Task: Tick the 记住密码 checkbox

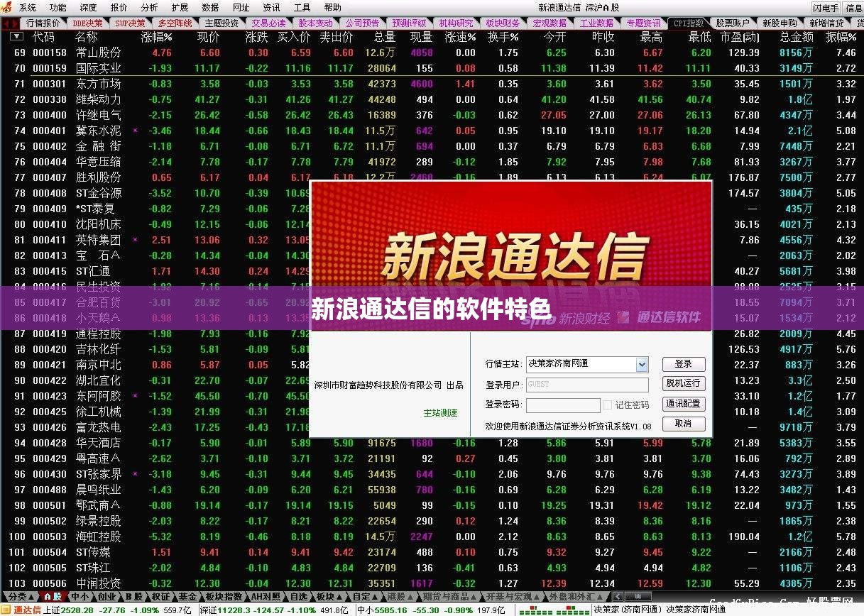Action: (x=607, y=405)
